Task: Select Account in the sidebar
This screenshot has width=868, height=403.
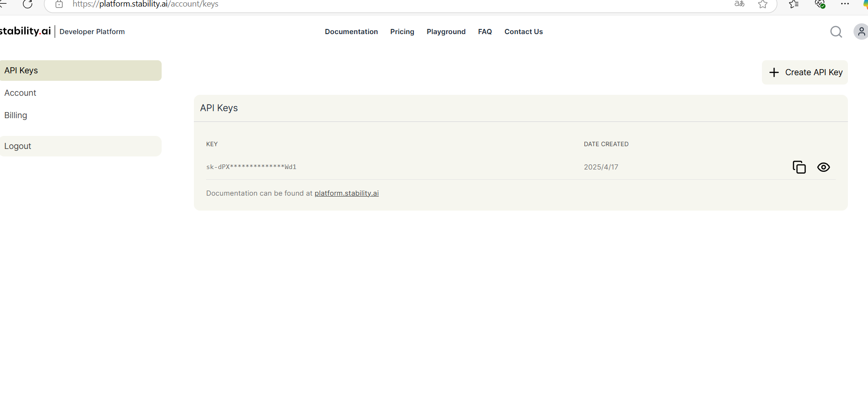Action: pos(20,93)
